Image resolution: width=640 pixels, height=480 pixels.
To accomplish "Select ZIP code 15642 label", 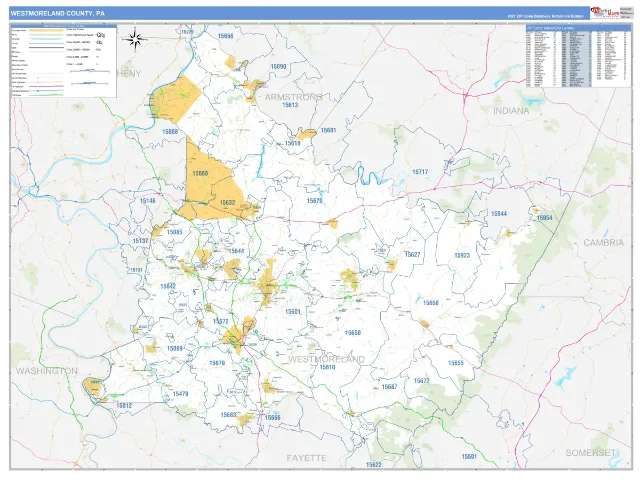I will click(168, 286).
